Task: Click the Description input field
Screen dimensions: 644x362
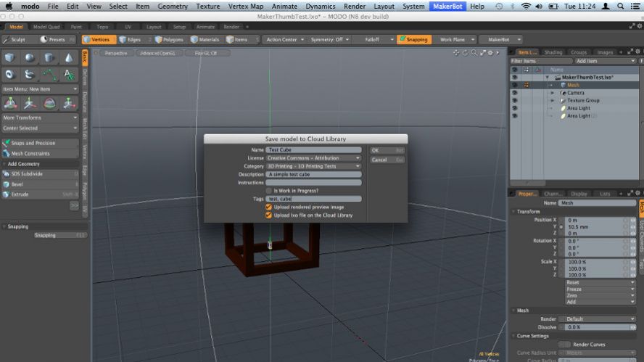Action: [313, 174]
